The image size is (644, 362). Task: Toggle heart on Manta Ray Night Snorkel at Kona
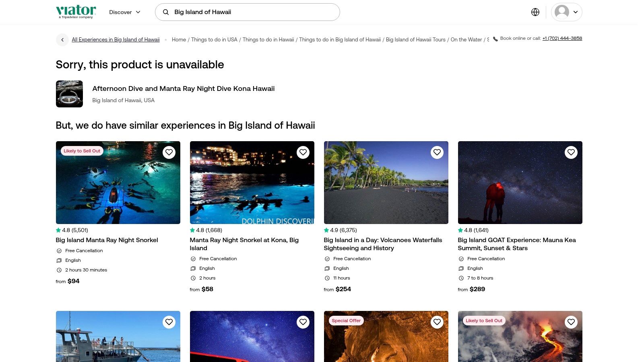(303, 152)
